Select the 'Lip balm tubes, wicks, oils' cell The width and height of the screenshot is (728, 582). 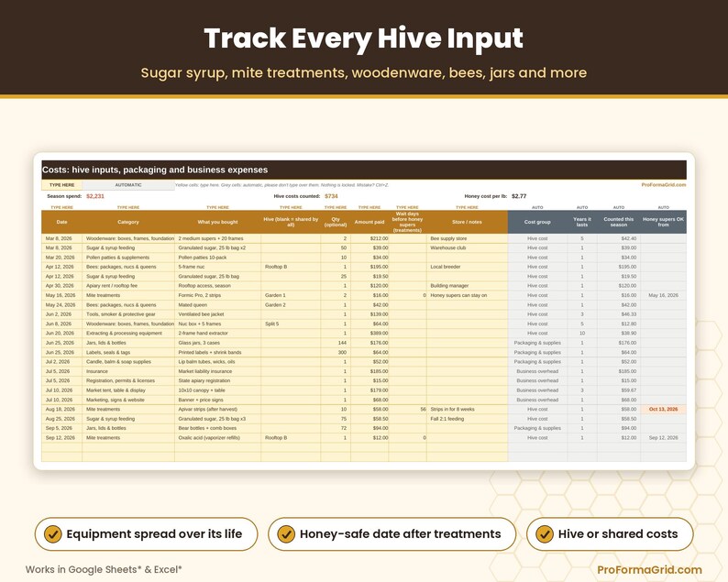point(217,361)
